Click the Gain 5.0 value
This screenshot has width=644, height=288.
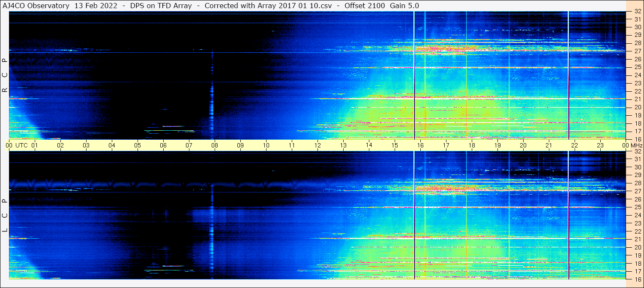tap(404, 6)
